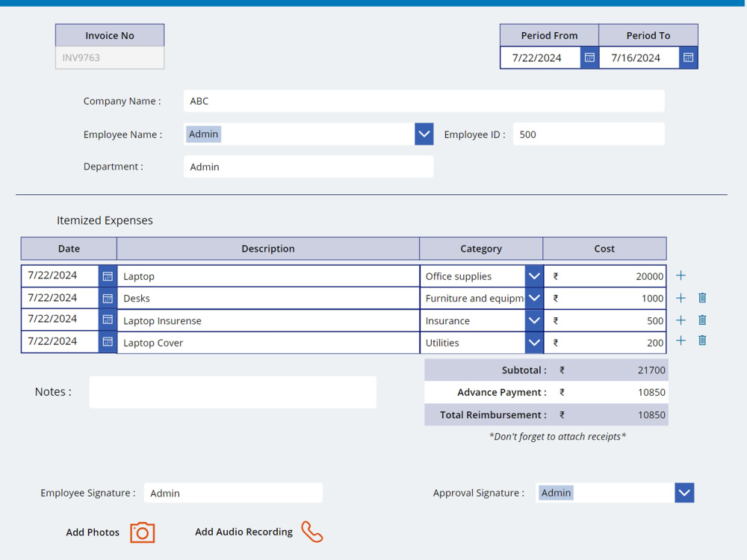Viewport: 747px width, 560px height.
Task: Click the "Don't forget to attach receipts" note
Action: coord(557,437)
